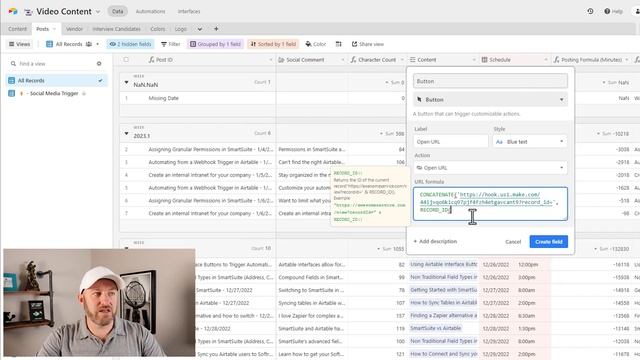Click the Share view button
Screen dimensions: 640x360
coord(368,44)
